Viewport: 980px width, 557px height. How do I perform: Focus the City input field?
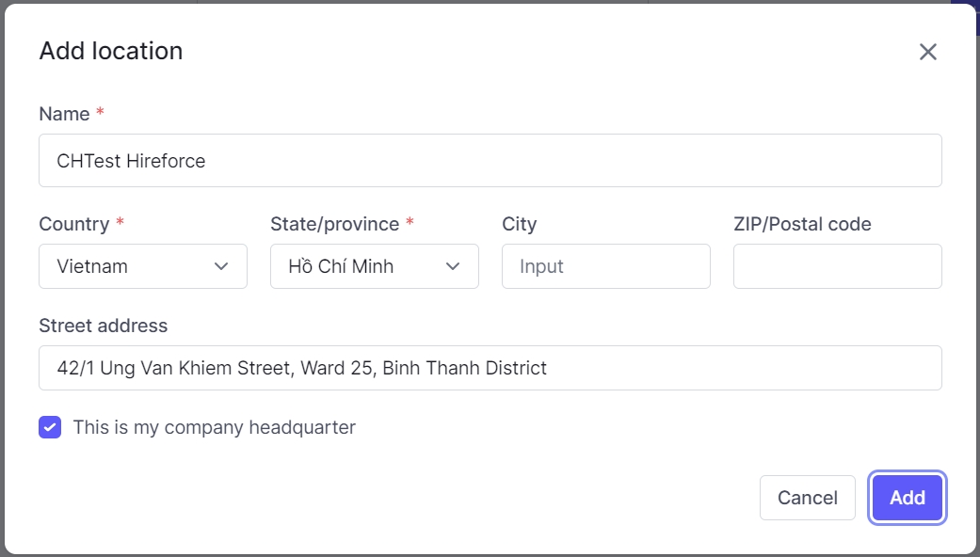tap(605, 266)
